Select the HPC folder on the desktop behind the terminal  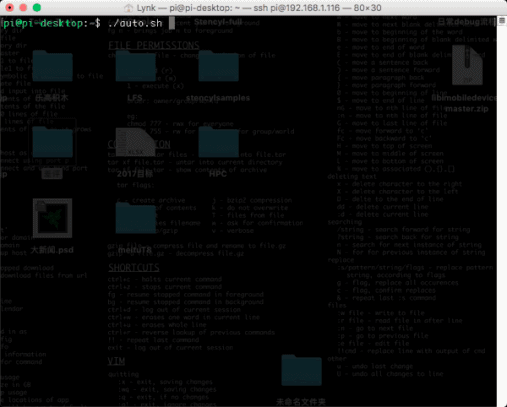pyautogui.click(x=218, y=142)
